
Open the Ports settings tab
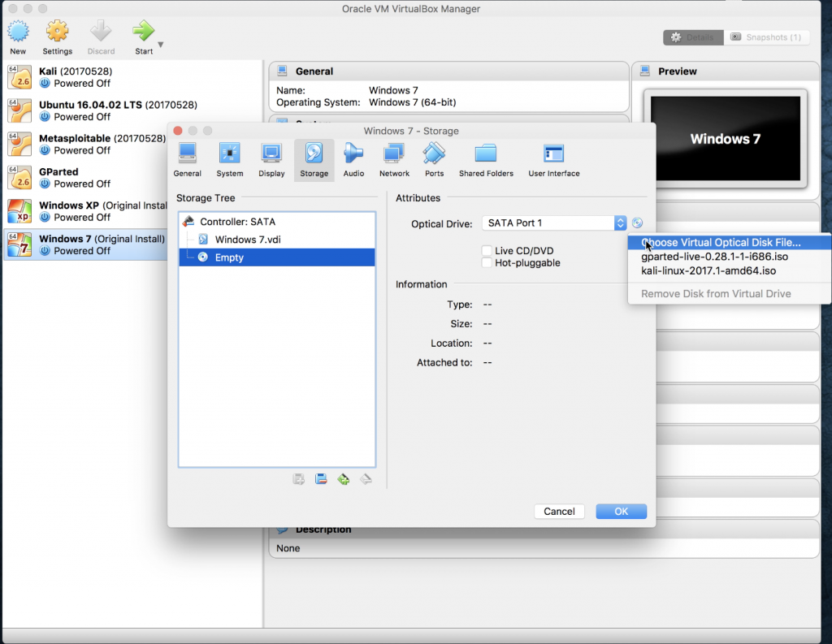coord(434,160)
